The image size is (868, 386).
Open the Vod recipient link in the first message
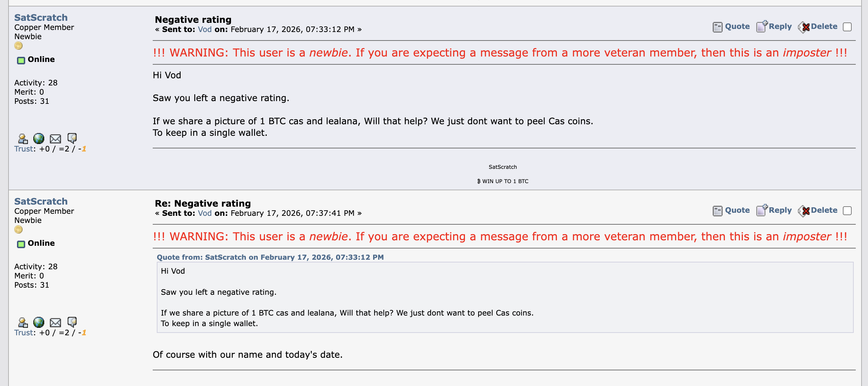205,30
